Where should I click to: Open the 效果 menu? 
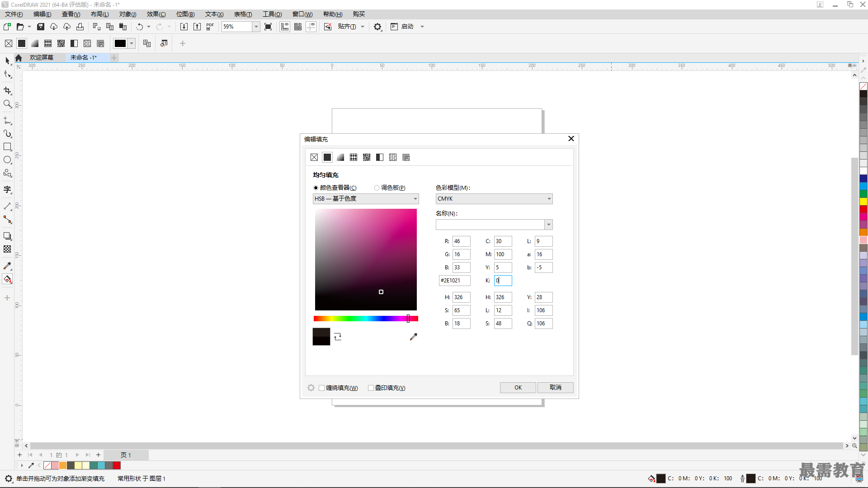point(156,14)
